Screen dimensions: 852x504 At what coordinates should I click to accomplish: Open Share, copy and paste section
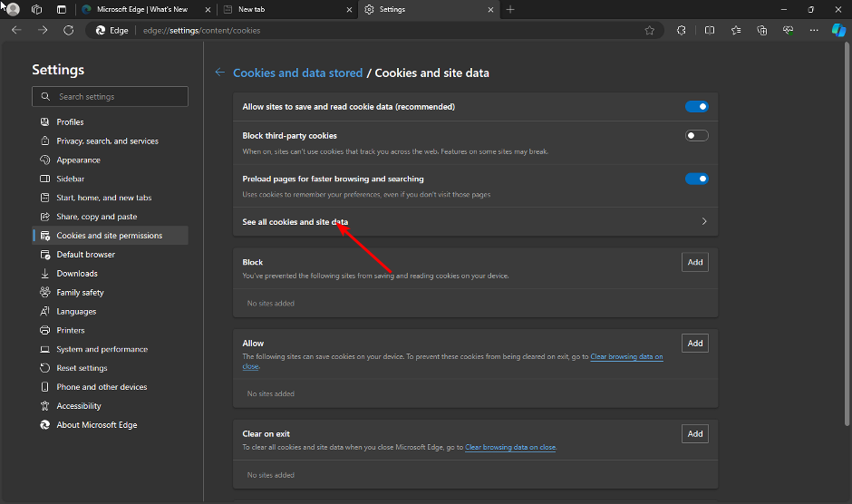click(x=111, y=217)
